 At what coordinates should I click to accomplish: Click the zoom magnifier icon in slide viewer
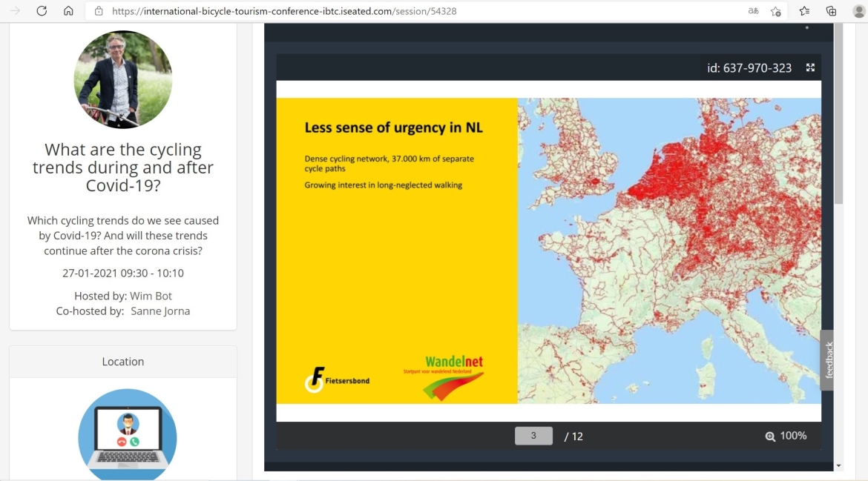coord(770,437)
